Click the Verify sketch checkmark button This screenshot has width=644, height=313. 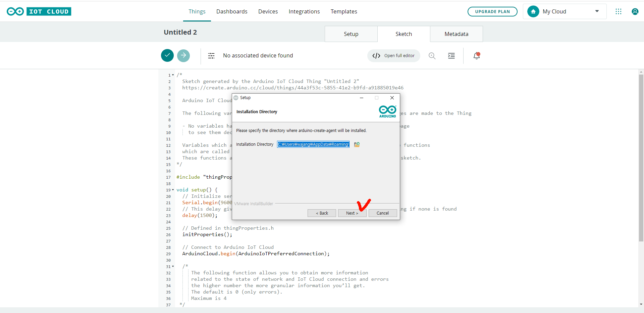(167, 55)
